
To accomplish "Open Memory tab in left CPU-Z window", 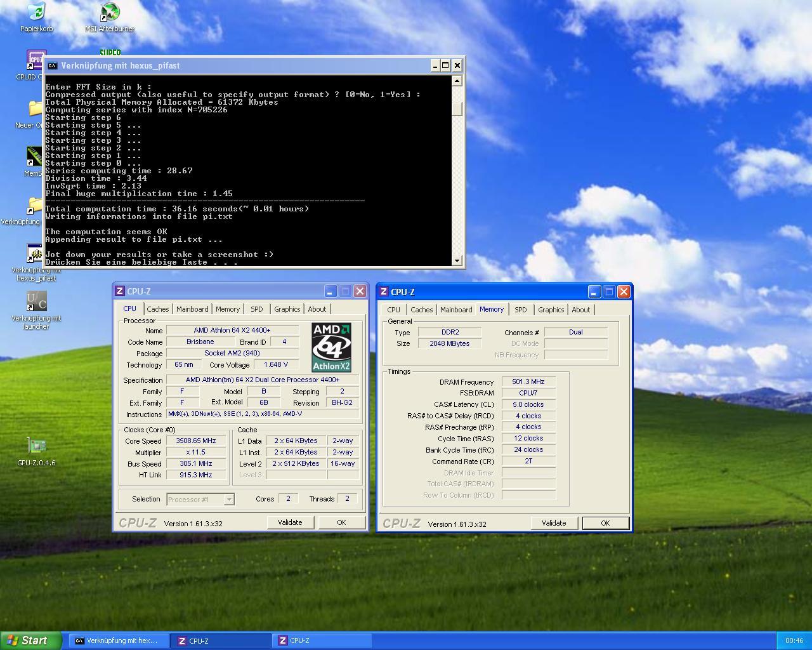I will point(228,309).
